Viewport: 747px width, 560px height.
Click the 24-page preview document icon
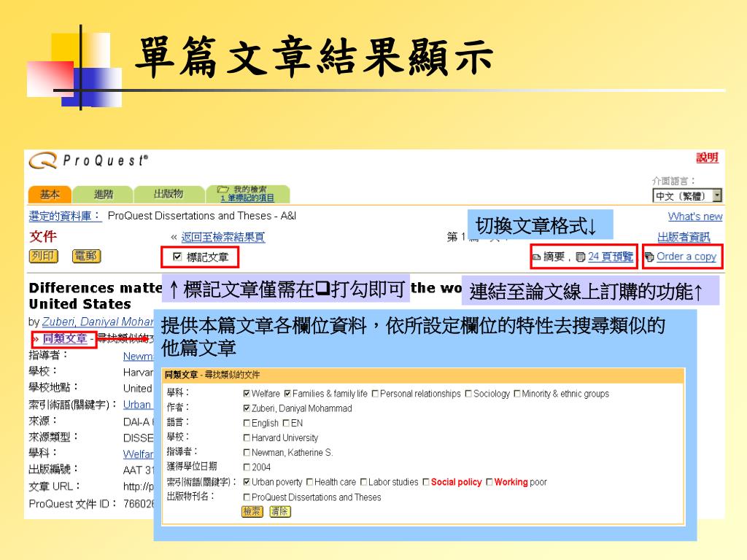580,257
